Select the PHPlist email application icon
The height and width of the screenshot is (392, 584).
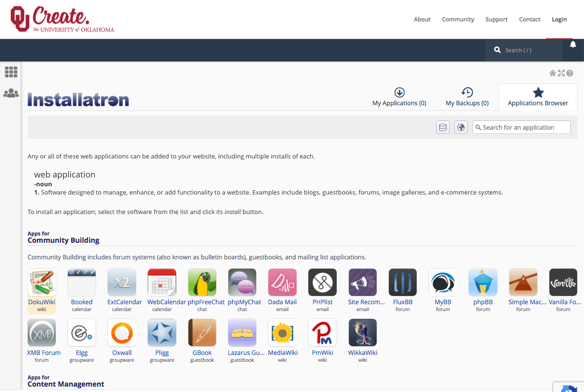coord(322,282)
